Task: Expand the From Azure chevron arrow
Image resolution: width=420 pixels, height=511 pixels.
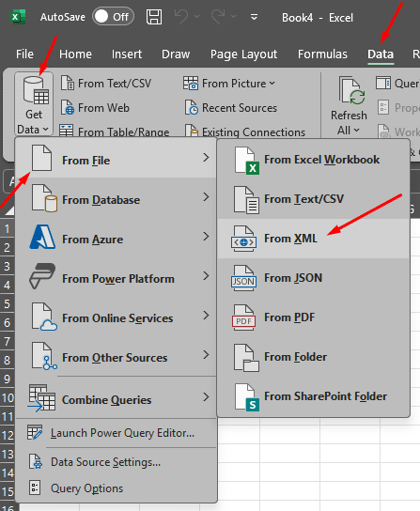Action: (206, 237)
